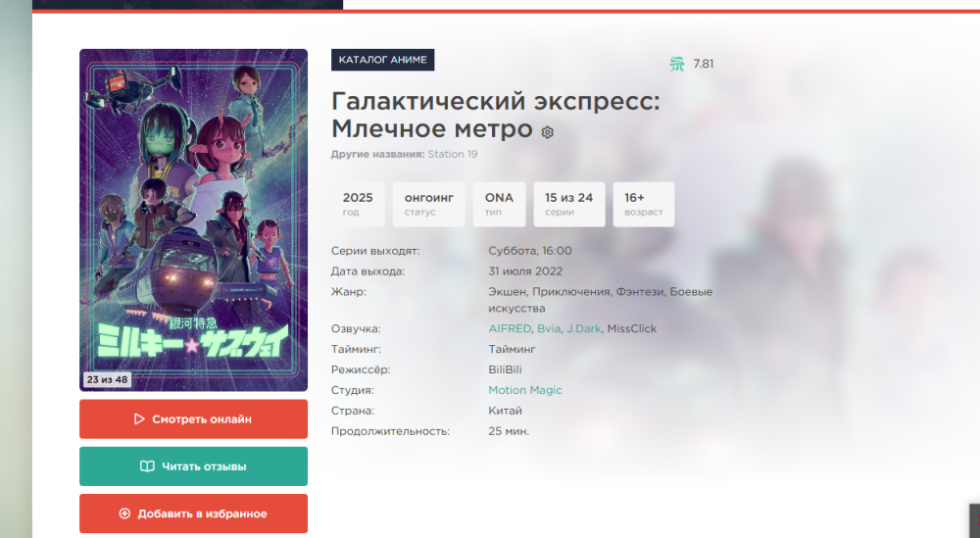This screenshot has width=980, height=538.
Task: Click the 15 из 24 серии tile
Action: 568,205
